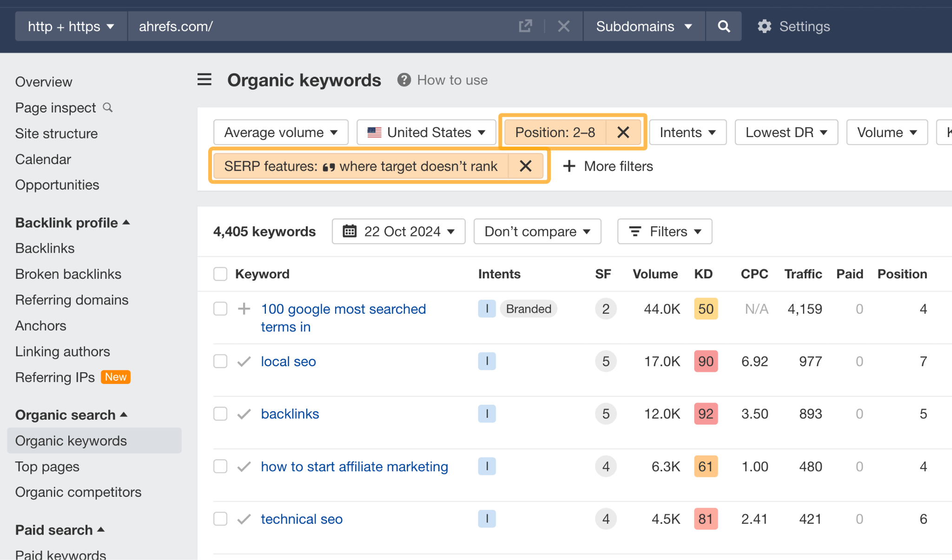Toggle the checkbox for 'local seo' row

coord(220,362)
